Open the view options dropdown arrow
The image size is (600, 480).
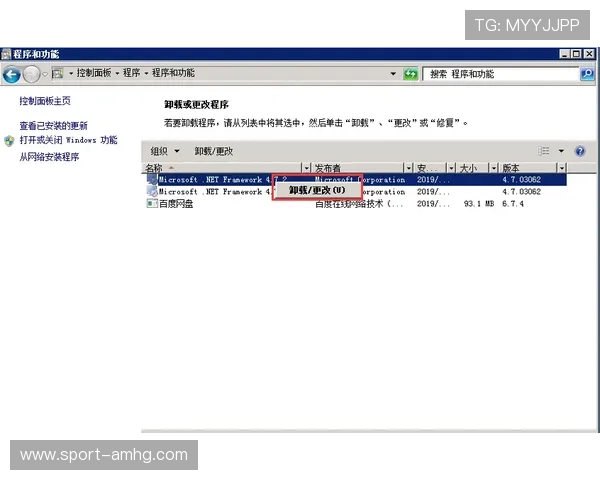click(x=561, y=151)
